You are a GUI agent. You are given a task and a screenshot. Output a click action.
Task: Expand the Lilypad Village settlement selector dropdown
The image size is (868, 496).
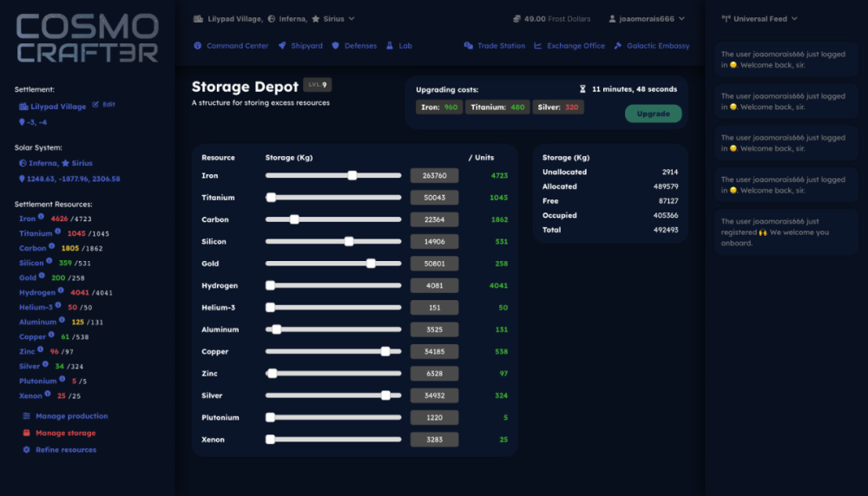click(350, 18)
